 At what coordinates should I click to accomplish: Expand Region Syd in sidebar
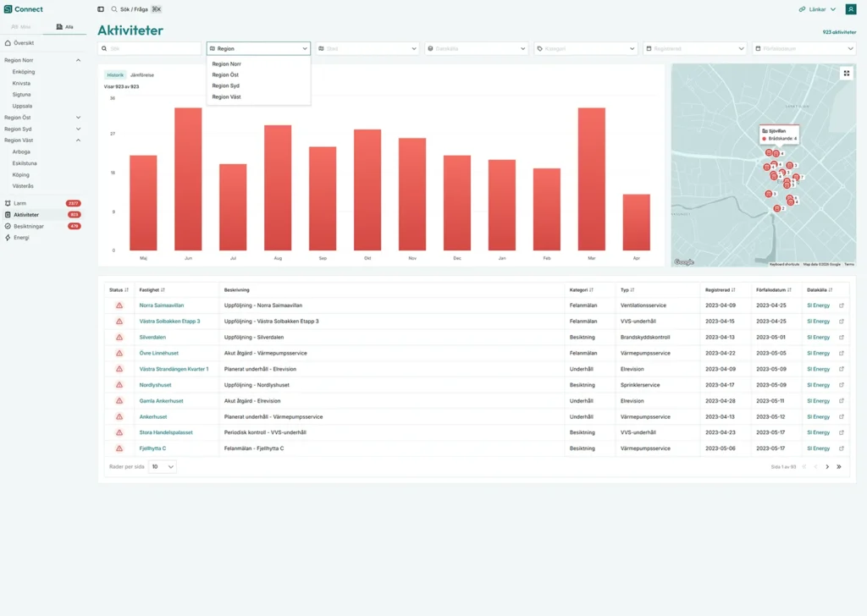79,129
